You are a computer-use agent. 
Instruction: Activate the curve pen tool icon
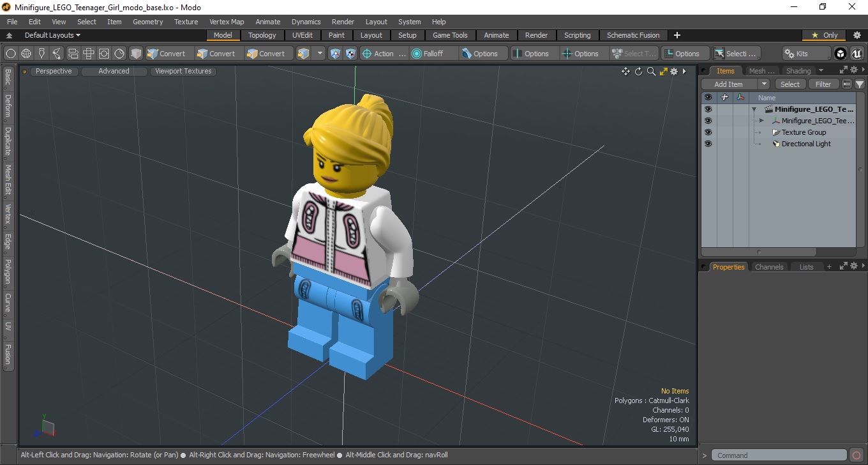click(x=57, y=54)
